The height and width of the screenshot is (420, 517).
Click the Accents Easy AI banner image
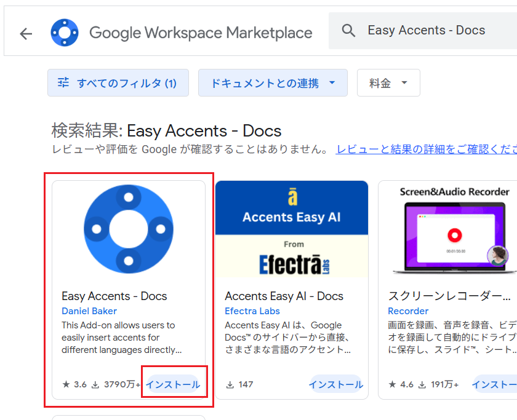pos(292,229)
